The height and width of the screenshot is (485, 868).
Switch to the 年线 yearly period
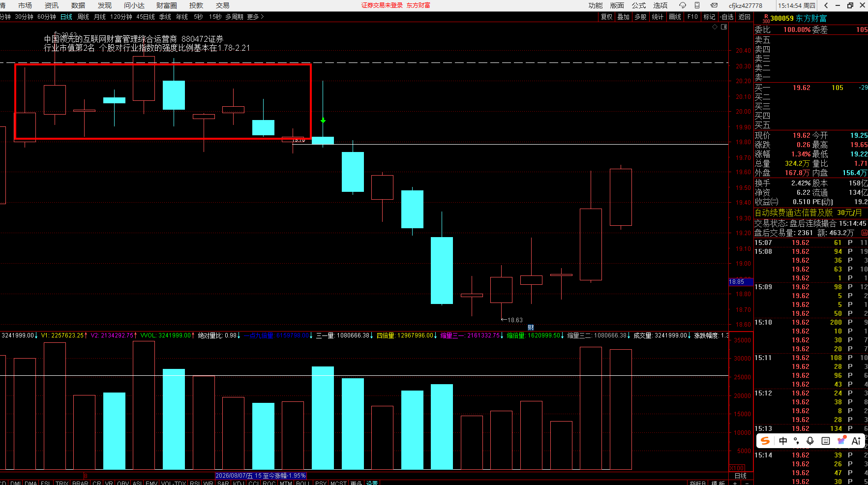182,17
